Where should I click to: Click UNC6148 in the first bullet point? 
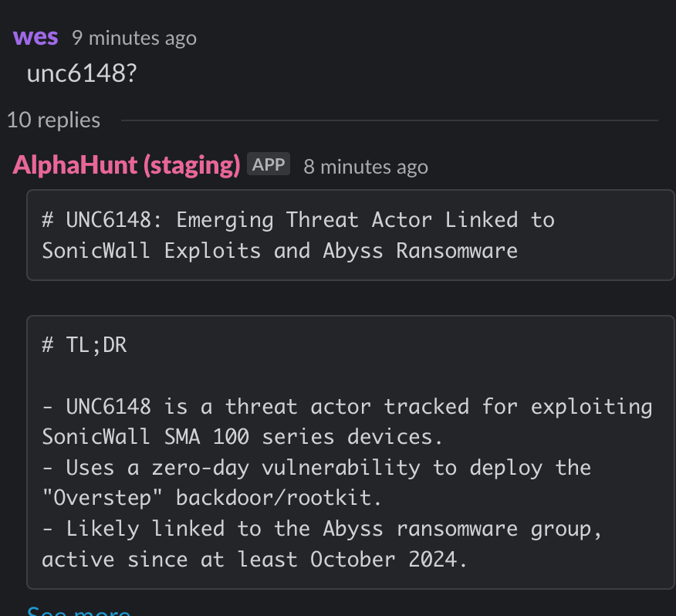(108, 405)
